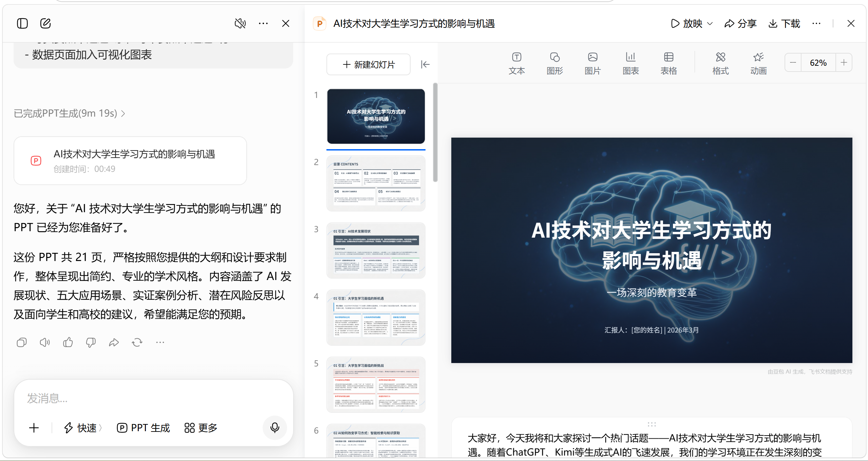Decrease zoom with minus button
This screenshot has width=868, height=461.
(793, 62)
